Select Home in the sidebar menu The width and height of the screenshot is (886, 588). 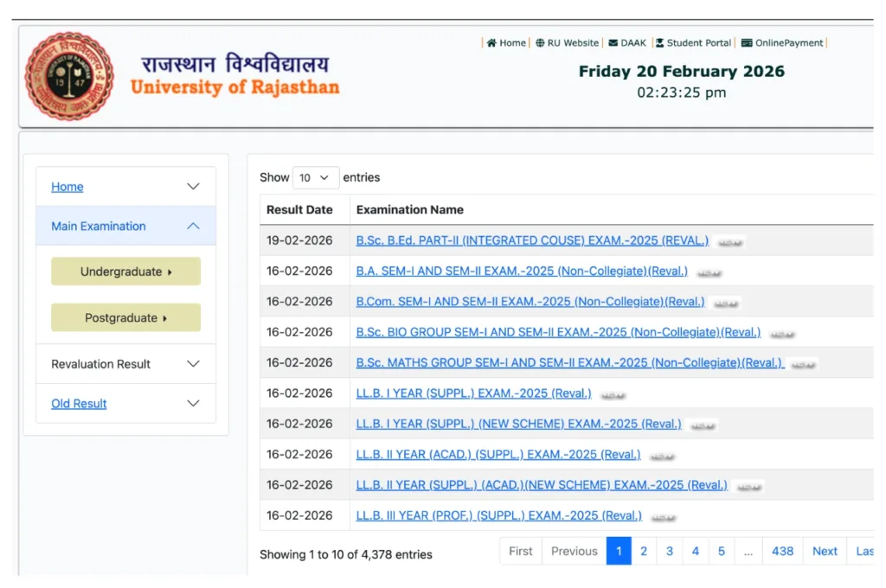pyautogui.click(x=67, y=186)
